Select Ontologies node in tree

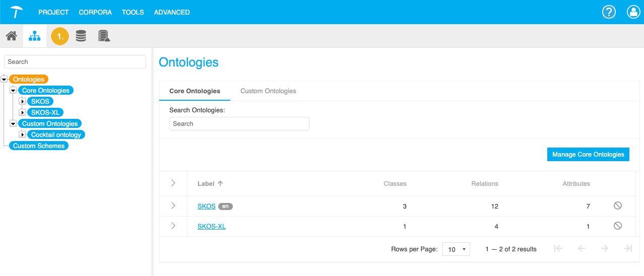[x=29, y=80]
